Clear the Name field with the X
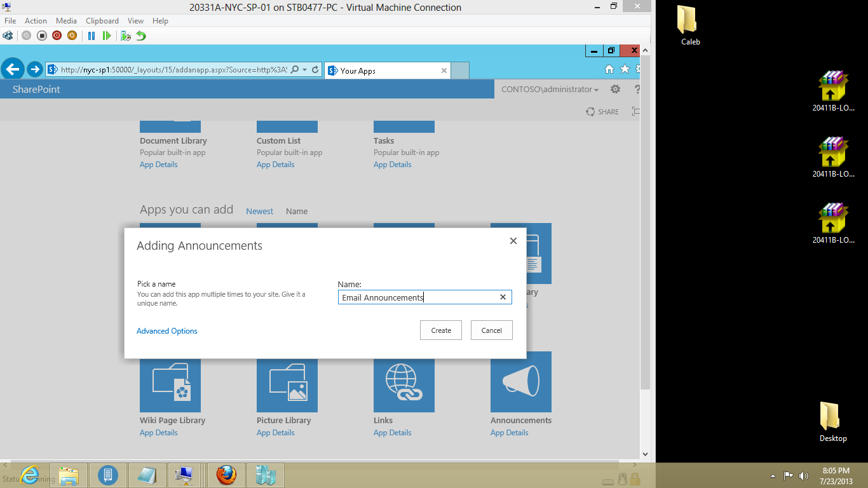This screenshot has height=488, width=868. (x=503, y=297)
